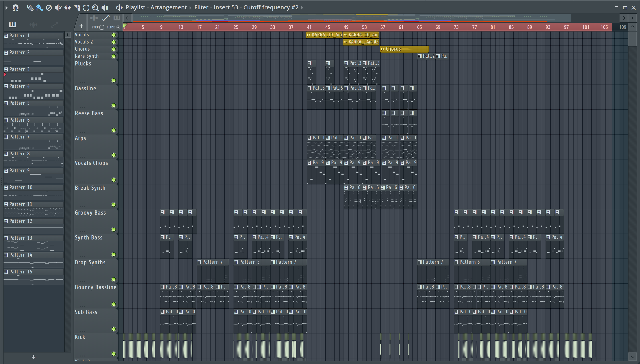The width and height of the screenshot is (640, 364).
Task: Add a new pattern with bottom plus
Action: [34, 357]
